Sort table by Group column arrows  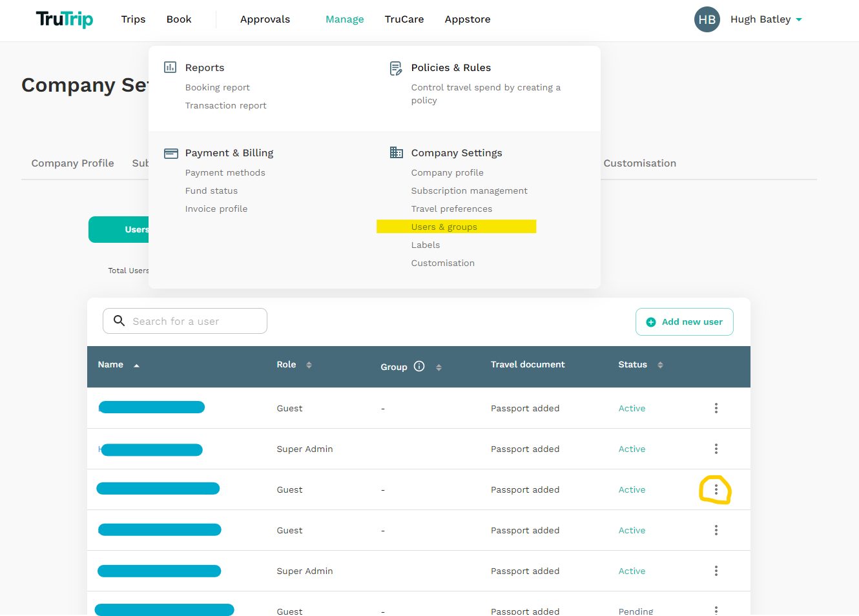[439, 367]
